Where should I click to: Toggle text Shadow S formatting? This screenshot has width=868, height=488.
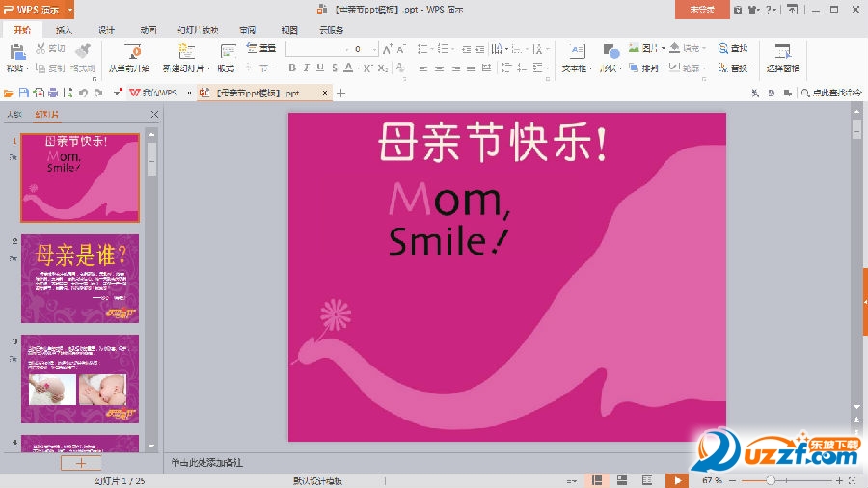pyautogui.click(x=335, y=68)
